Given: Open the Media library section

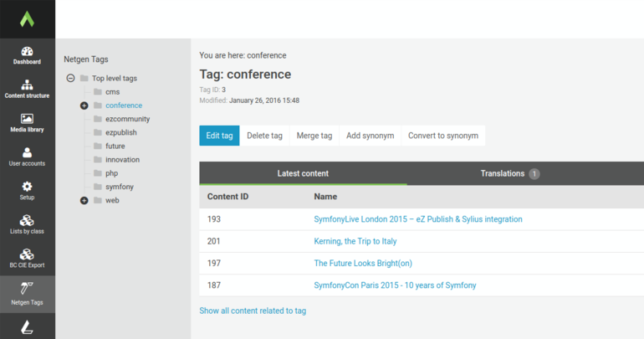Looking at the screenshot, I should [27, 123].
